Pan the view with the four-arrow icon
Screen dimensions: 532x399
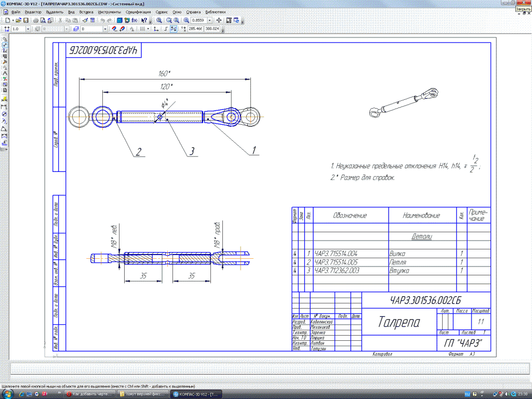point(219,20)
